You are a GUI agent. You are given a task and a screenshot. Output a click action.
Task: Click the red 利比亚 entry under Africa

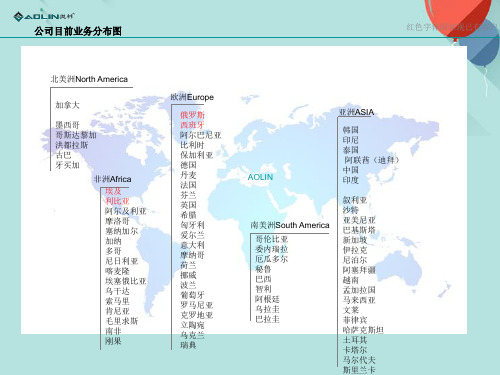(117, 201)
